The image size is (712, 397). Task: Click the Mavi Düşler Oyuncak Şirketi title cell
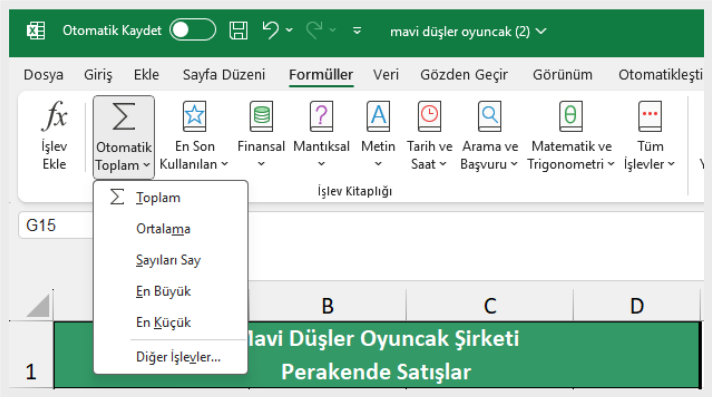[x=377, y=355]
